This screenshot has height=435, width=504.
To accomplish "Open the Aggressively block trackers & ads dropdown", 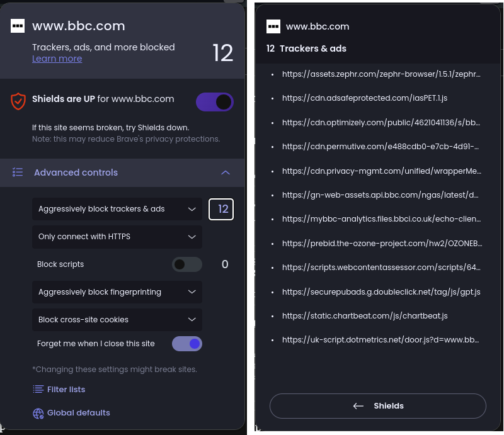I will (117, 209).
